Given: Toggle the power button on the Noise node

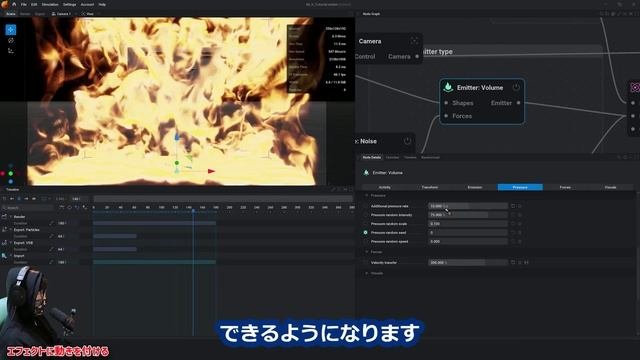Looking at the screenshot, I should pyautogui.click(x=407, y=141).
